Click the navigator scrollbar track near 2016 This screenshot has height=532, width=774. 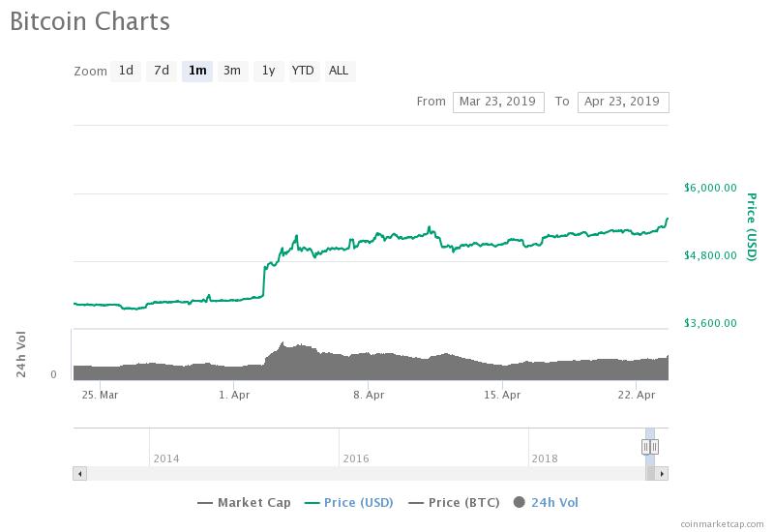click(354, 474)
